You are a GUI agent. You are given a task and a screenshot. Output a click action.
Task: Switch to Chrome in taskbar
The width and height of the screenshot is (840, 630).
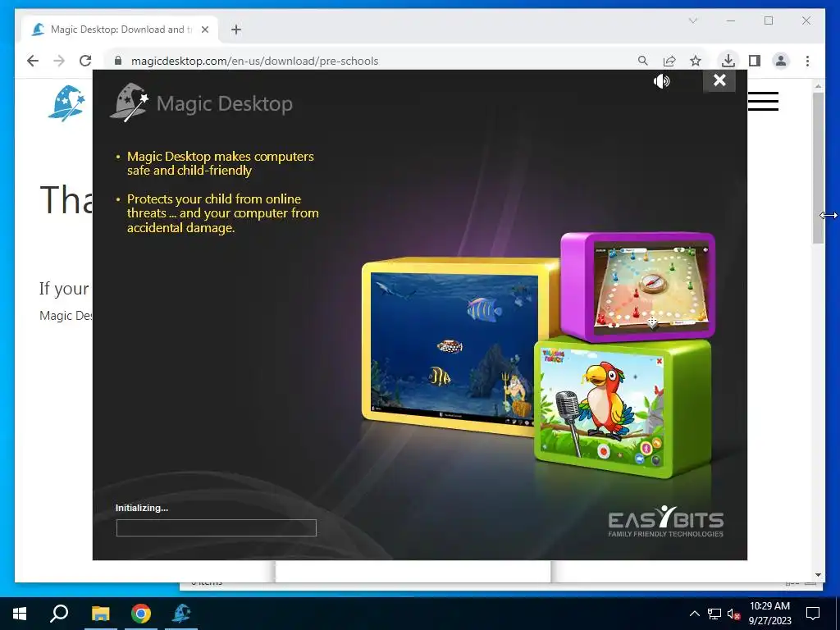click(x=141, y=614)
